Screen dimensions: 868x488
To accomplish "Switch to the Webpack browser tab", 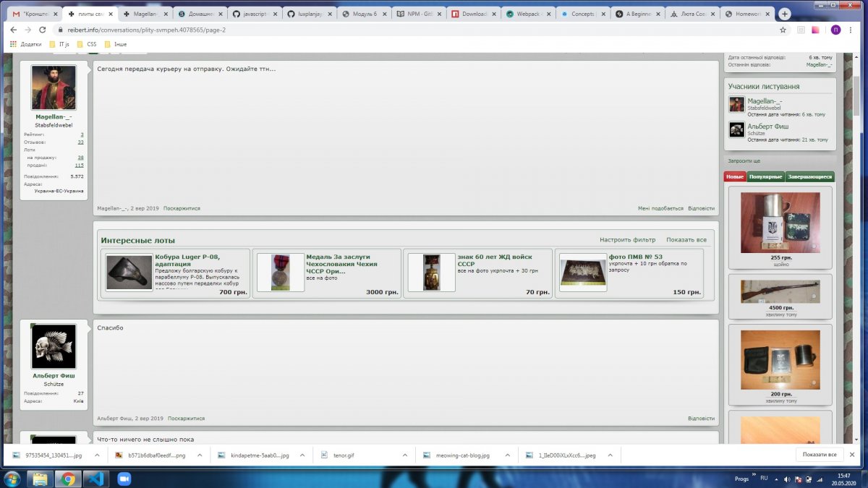I will click(527, 14).
